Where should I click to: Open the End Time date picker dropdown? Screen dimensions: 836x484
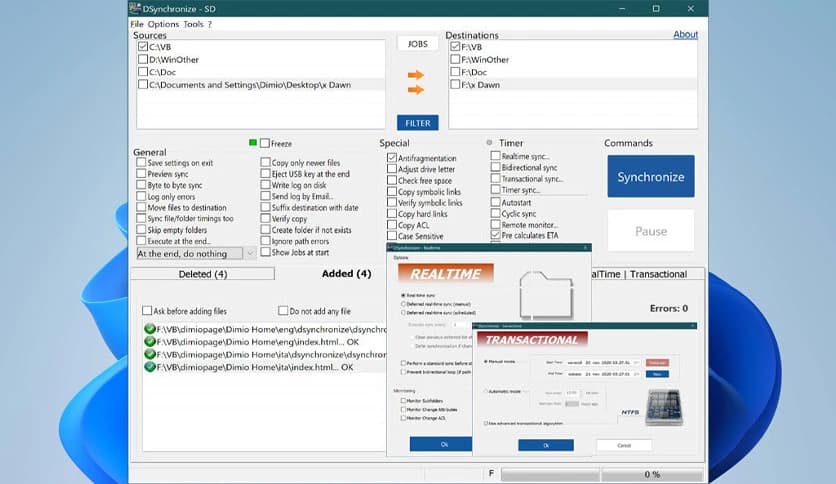click(636, 374)
